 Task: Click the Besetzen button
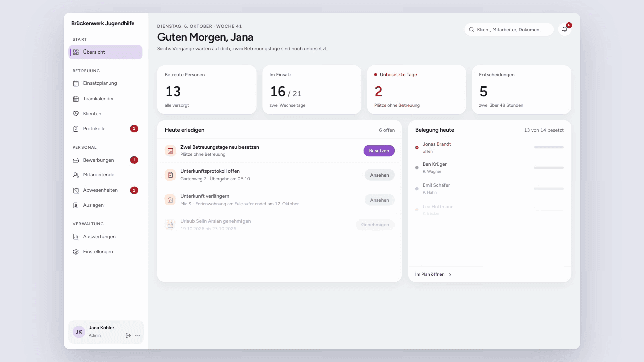click(x=379, y=151)
